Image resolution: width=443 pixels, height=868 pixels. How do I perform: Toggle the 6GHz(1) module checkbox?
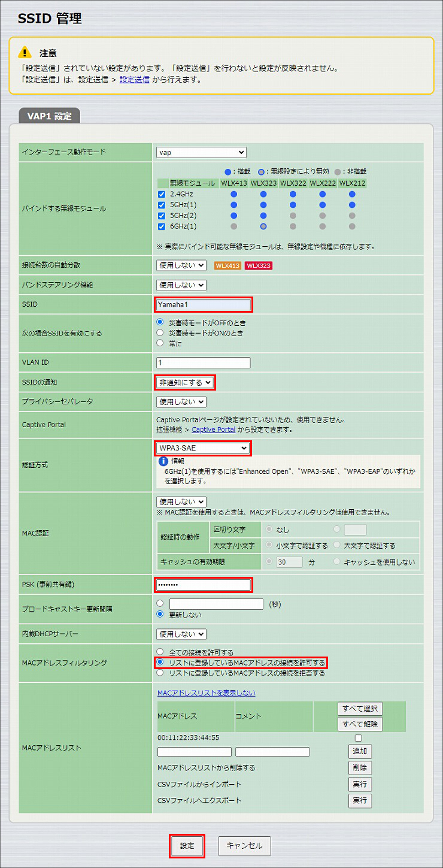[x=162, y=226]
